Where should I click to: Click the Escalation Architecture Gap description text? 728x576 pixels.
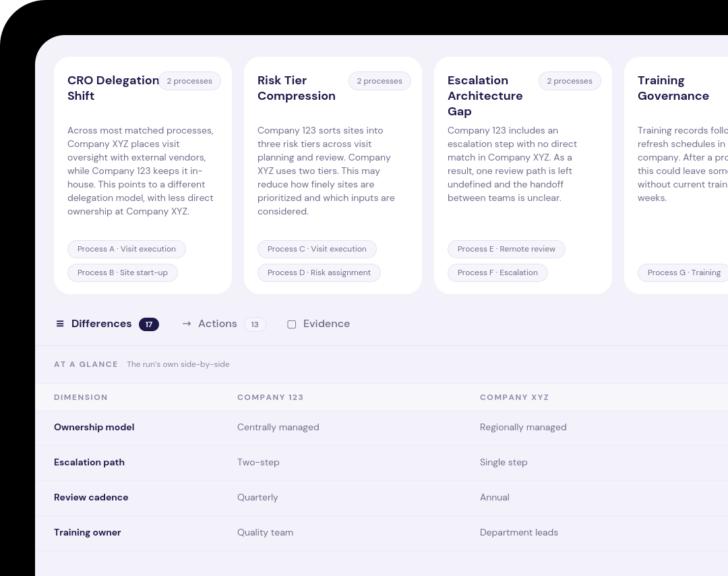click(x=512, y=164)
